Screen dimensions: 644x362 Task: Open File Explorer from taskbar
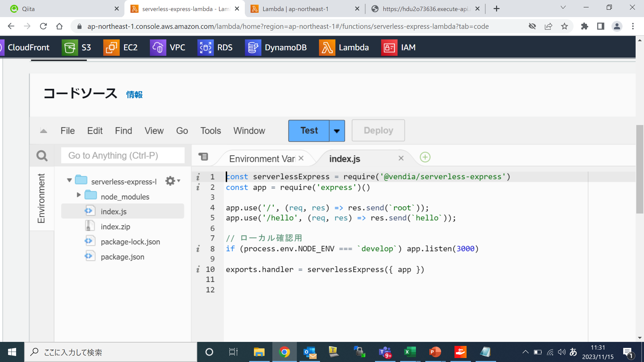click(259, 352)
